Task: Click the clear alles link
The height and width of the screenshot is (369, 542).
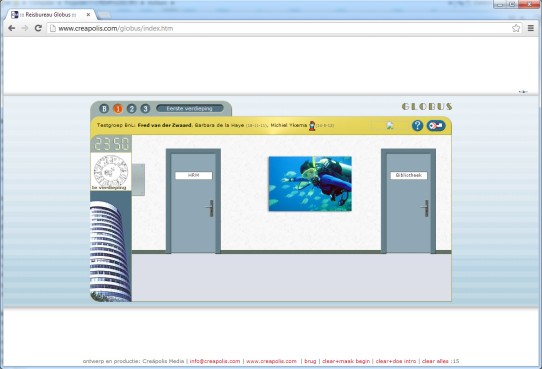Action: click(435, 361)
